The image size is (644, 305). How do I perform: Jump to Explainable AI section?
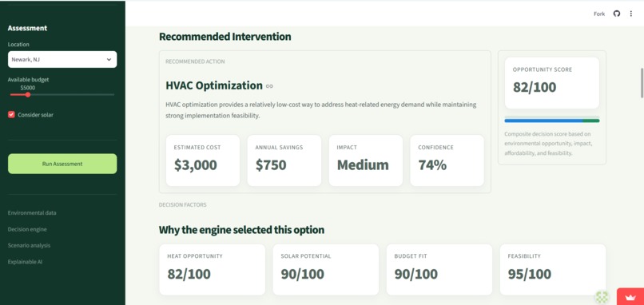(x=25, y=262)
